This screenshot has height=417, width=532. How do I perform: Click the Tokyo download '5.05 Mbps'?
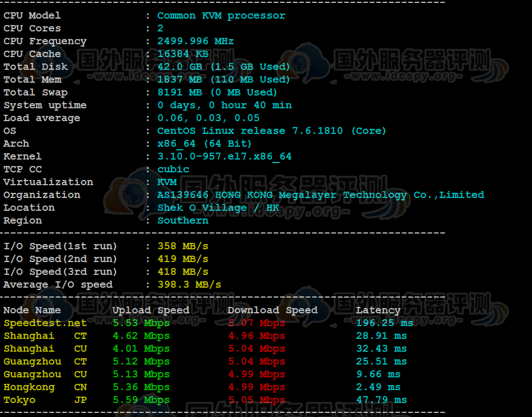click(x=256, y=400)
